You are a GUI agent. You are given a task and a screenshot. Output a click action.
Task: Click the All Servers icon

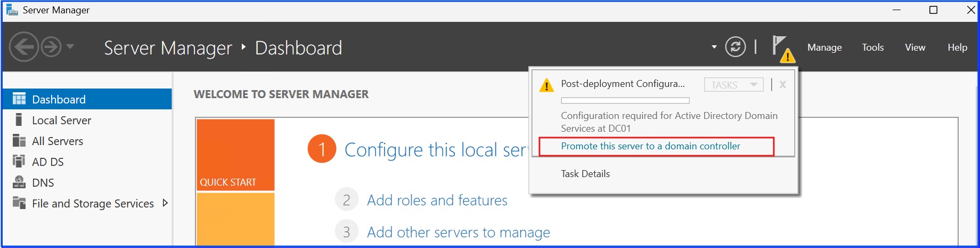pos(19,140)
